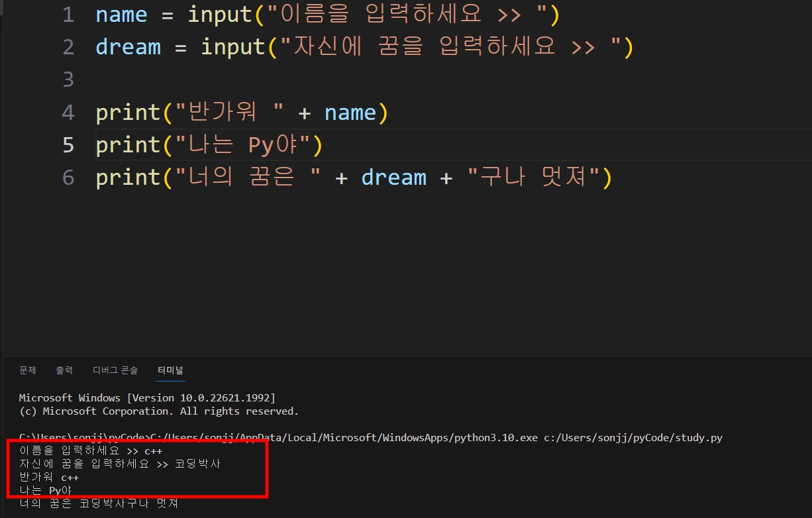Click "dream" variable in the line 6 print
Image resolution: width=812 pixels, height=518 pixels.
point(394,178)
